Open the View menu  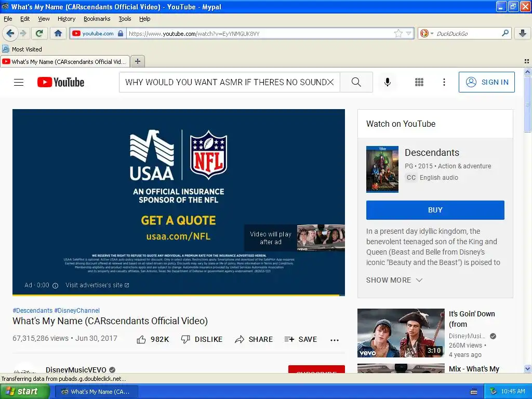(44, 19)
